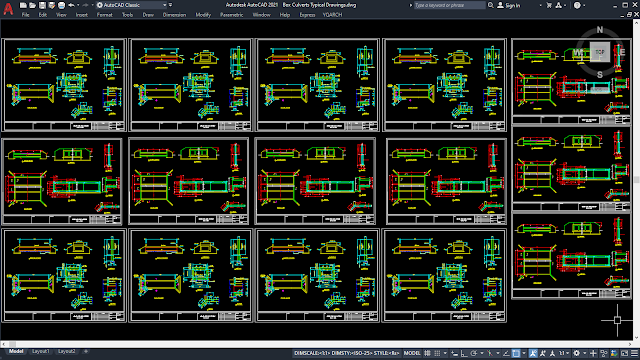Select the Model tab
Screen dimensions: 640x360
tap(16, 351)
